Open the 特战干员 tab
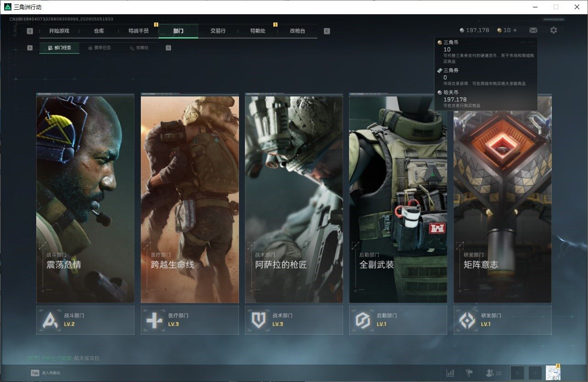Screen dimensions: 588x382 coord(139,31)
